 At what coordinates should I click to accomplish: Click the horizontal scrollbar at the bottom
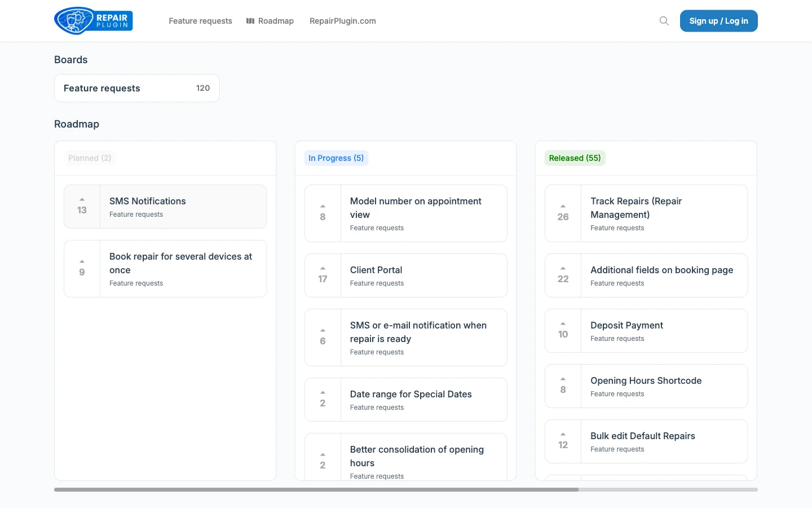pyautogui.click(x=316, y=489)
